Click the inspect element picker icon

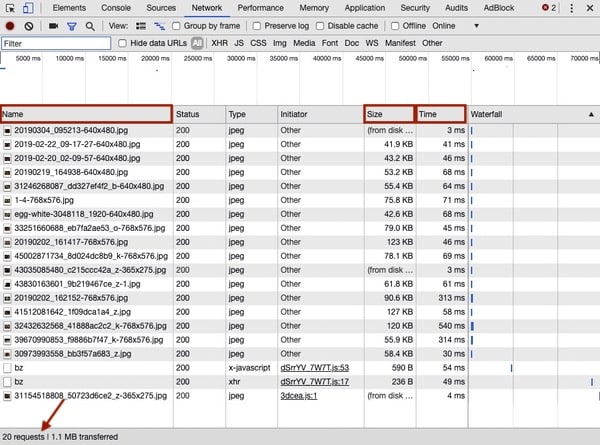click(x=9, y=8)
